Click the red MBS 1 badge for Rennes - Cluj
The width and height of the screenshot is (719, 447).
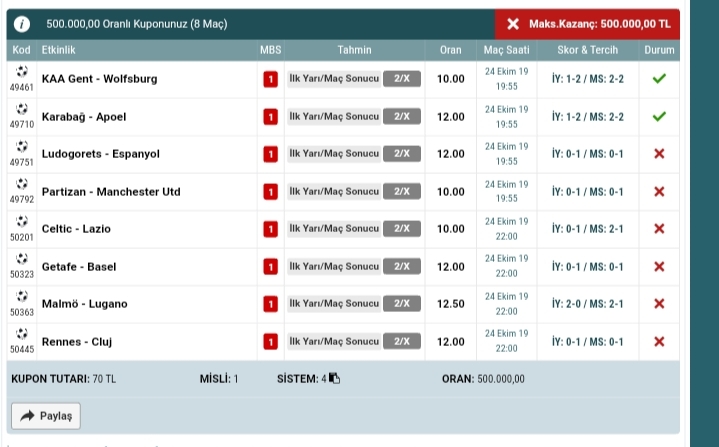pyautogui.click(x=271, y=342)
